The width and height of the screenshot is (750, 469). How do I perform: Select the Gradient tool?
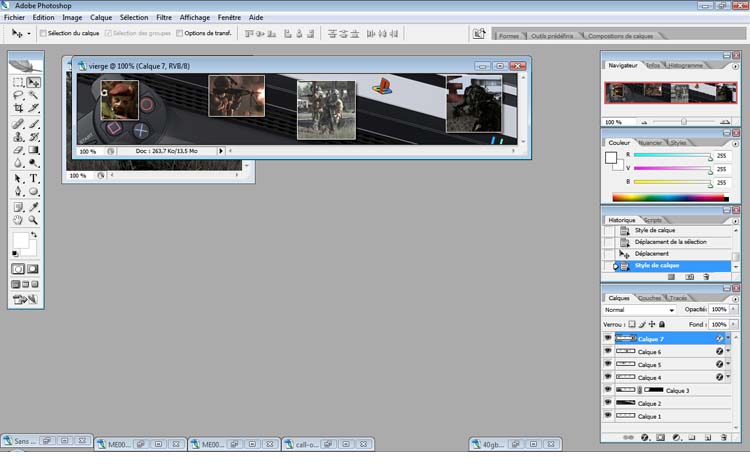click(33, 150)
